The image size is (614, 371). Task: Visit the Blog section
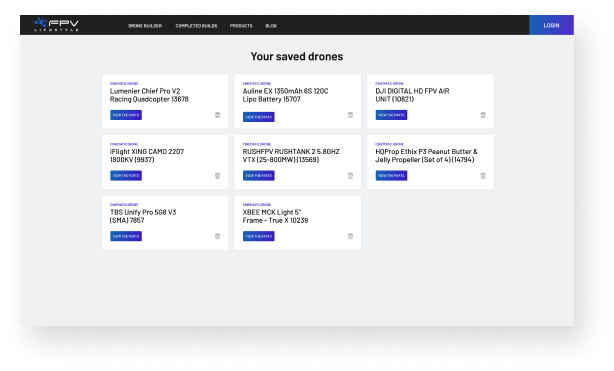271,26
